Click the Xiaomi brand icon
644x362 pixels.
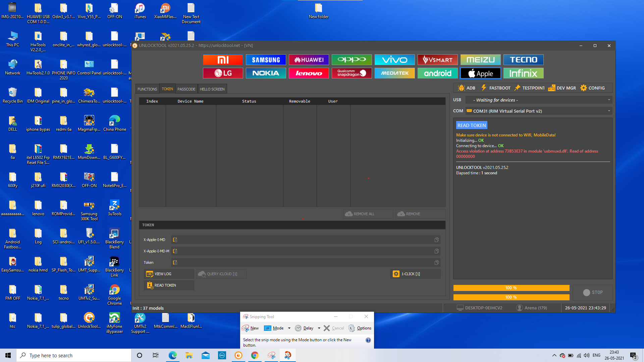coord(223,59)
